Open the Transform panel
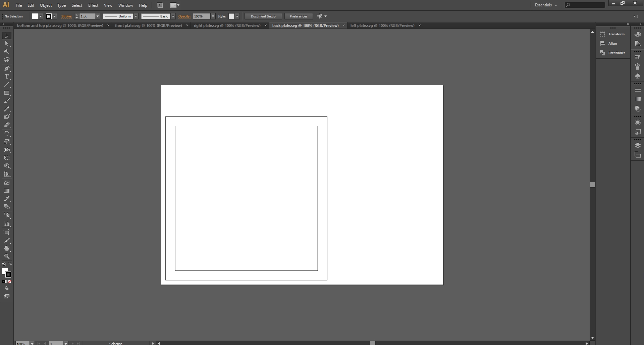Image resolution: width=644 pixels, height=345 pixels. click(x=613, y=34)
